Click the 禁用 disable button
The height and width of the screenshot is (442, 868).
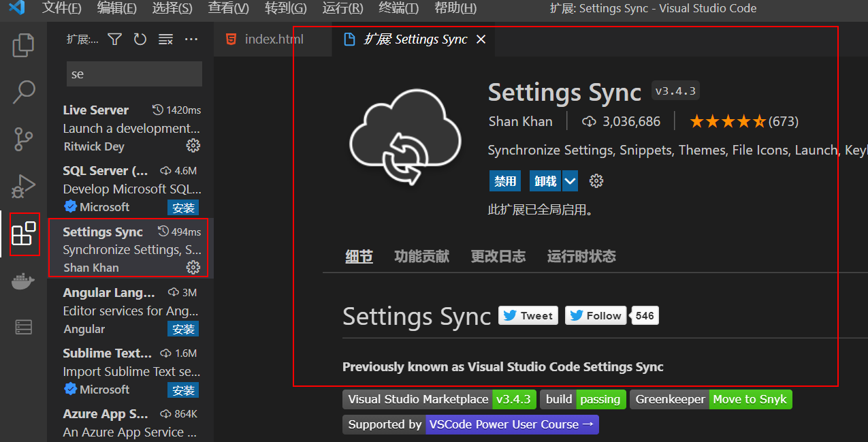click(x=505, y=181)
